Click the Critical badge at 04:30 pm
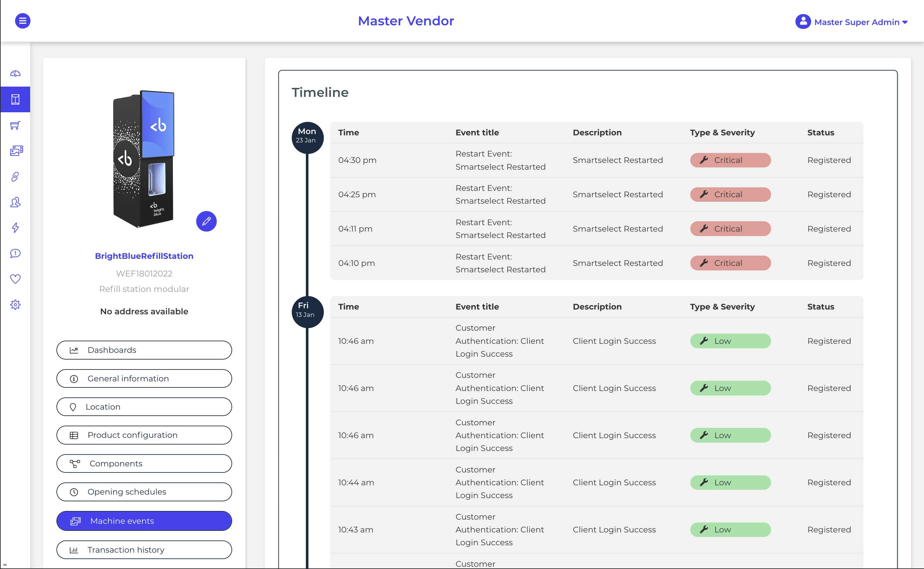This screenshot has height=569, width=924. tap(730, 160)
